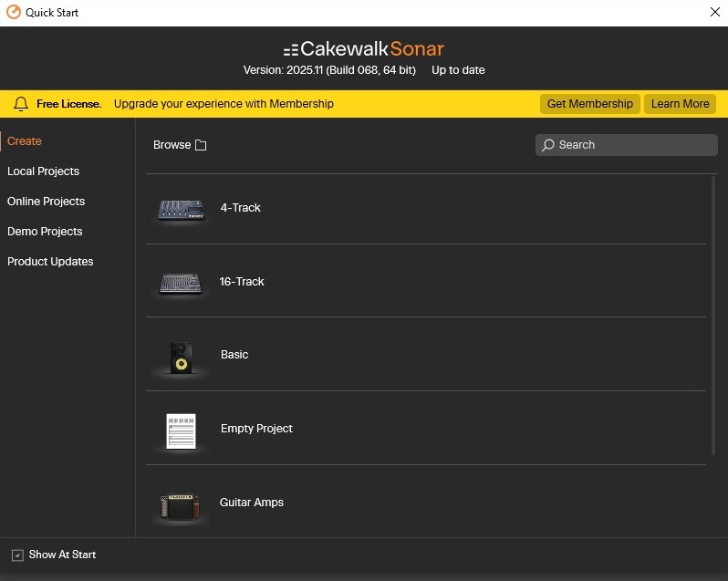Click the notification bell icon
Viewport: 728px width, 581px height.
click(x=21, y=104)
